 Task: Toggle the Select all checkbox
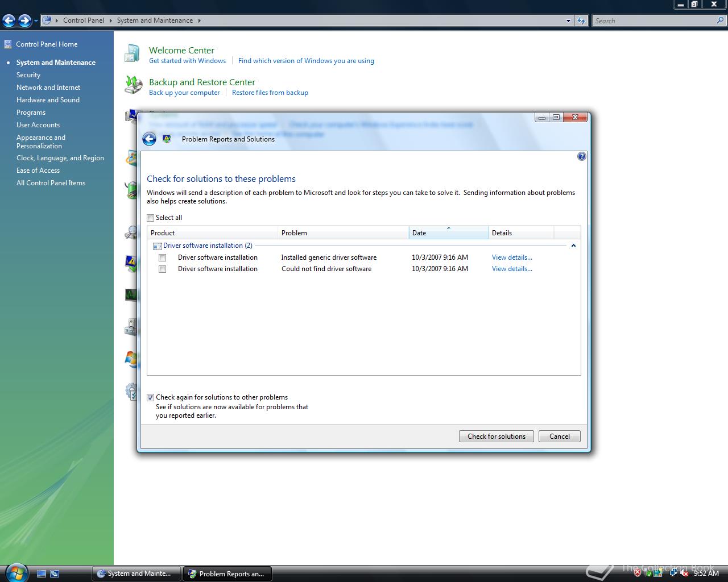[151, 218]
